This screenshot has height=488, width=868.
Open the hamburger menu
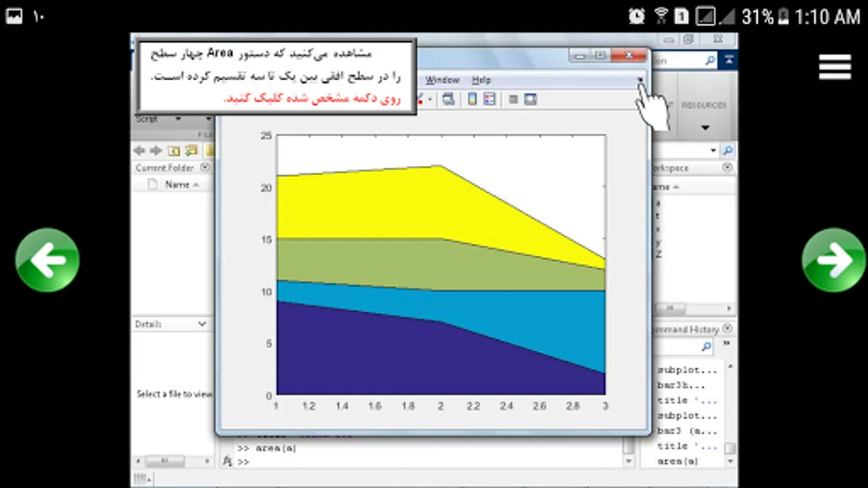(835, 67)
